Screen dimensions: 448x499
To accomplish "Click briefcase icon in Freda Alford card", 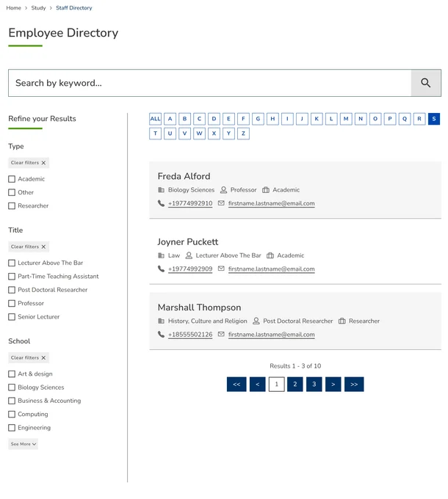I will click(266, 189).
